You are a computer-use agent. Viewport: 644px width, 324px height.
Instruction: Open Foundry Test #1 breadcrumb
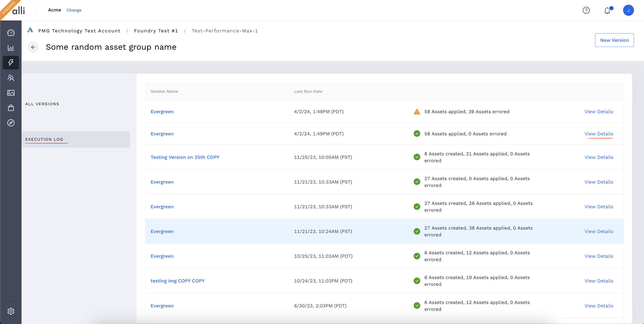click(156, 31)
